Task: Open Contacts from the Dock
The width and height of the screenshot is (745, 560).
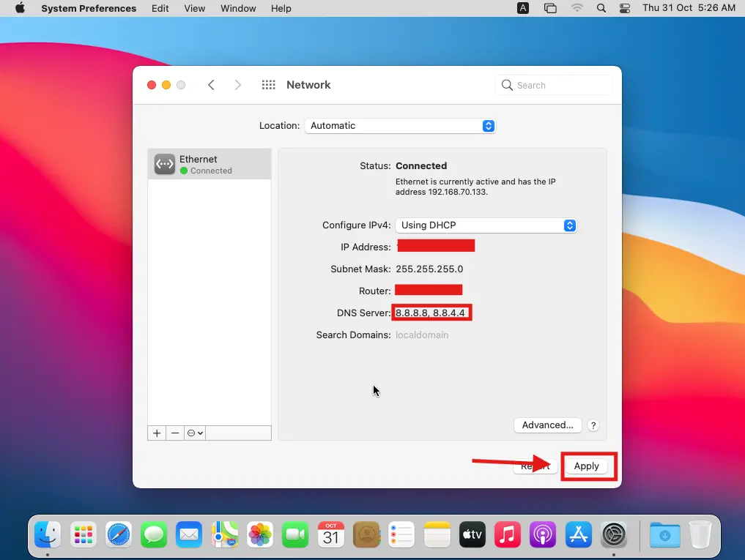Action: click(366, 535)
